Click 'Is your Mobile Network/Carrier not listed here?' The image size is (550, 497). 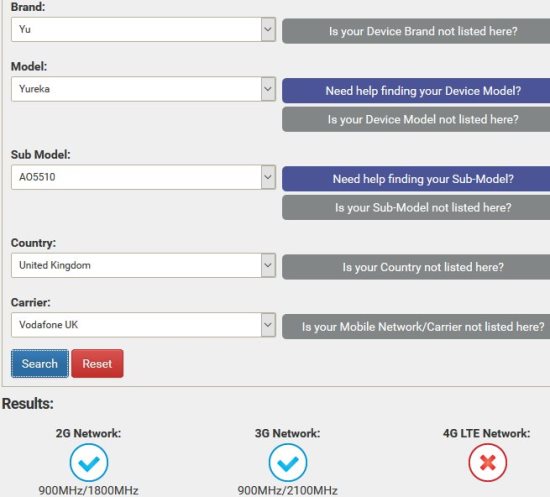point(416,327)
